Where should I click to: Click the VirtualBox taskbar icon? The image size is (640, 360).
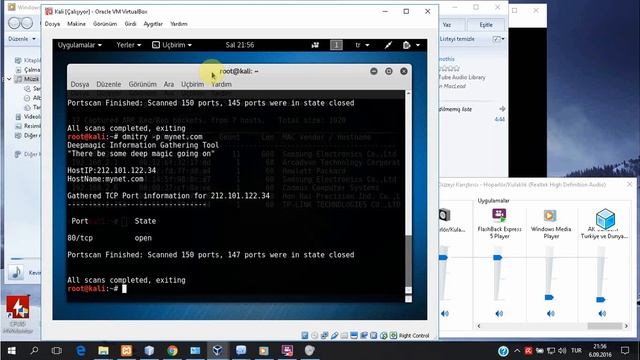click(x=218, y=351)
